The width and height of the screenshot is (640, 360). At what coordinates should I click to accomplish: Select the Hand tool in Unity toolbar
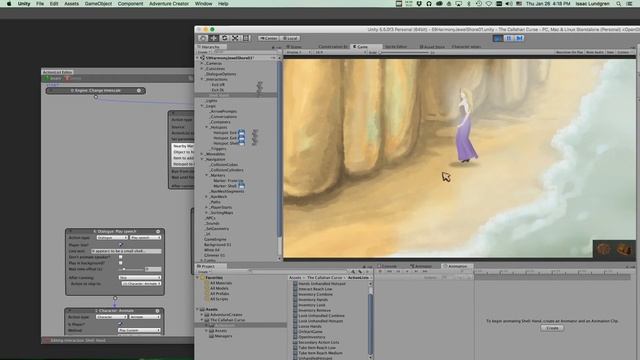pos(202,38)
